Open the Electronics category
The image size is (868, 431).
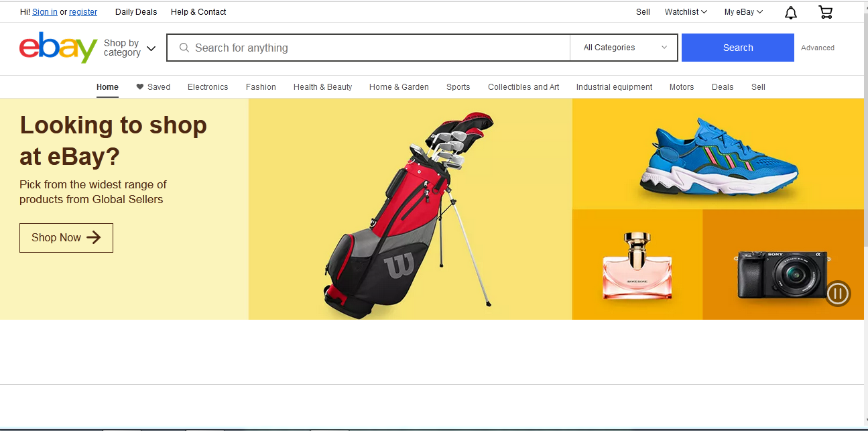(208, 87)
